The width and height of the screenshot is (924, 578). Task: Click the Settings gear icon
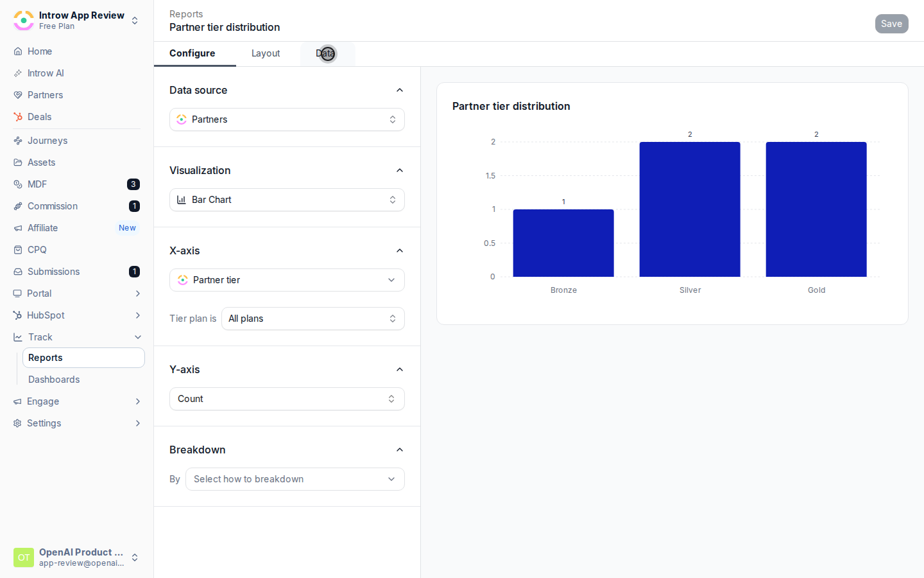[17, 423]
